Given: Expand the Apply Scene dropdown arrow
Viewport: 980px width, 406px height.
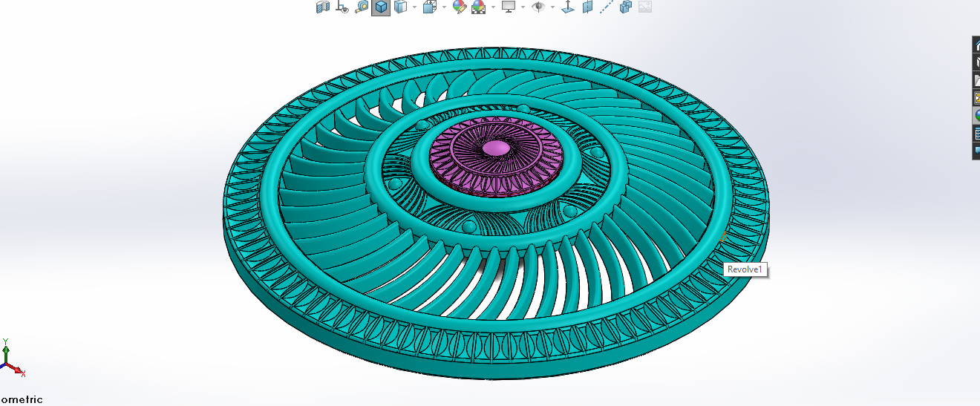Looking at the screenshot, I should point(493,7).
